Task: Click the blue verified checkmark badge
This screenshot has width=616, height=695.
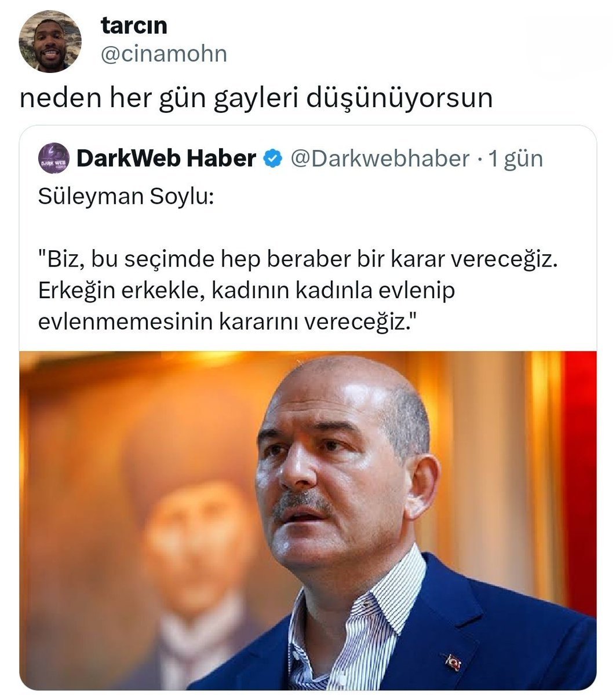Action: pos(273,158)
